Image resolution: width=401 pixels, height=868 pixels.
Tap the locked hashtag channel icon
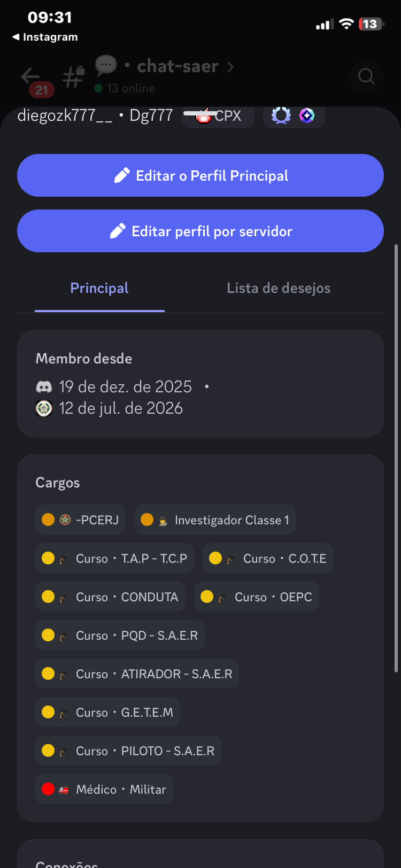point(73,76)
